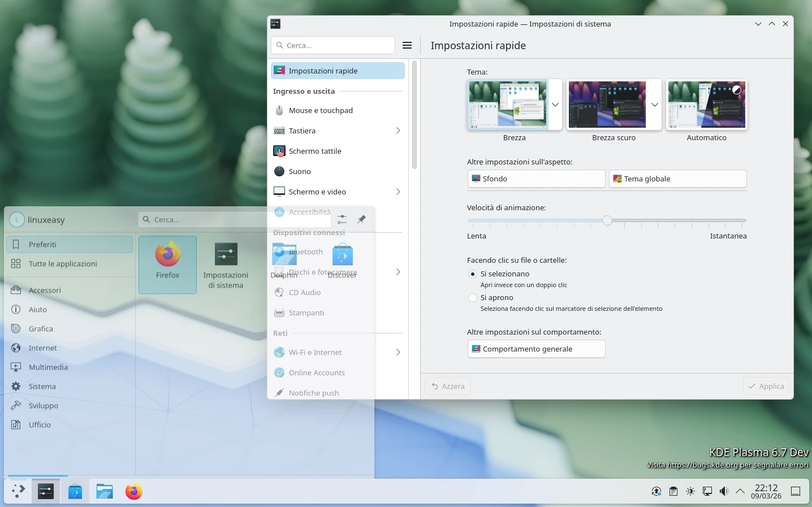The height and width of the screenshot is (507, 812).
Task: Open the Brezza scuro variant dropdown
Action: coord(654,105)
